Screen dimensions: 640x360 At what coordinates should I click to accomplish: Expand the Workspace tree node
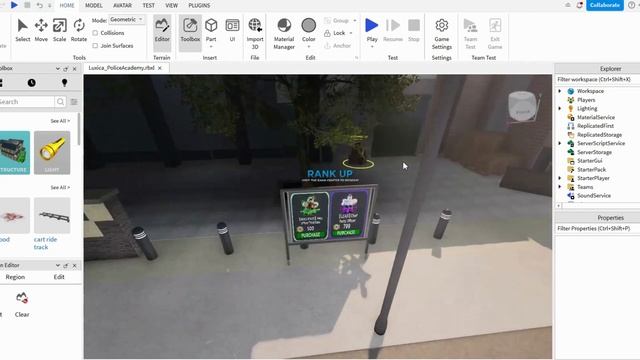click(x=560, y=91)
